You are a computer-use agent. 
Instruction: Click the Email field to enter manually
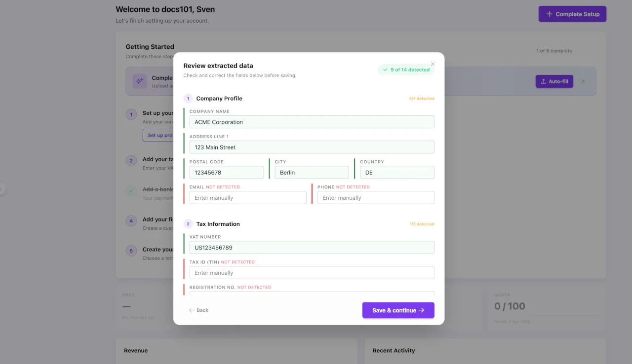[247, 197]
